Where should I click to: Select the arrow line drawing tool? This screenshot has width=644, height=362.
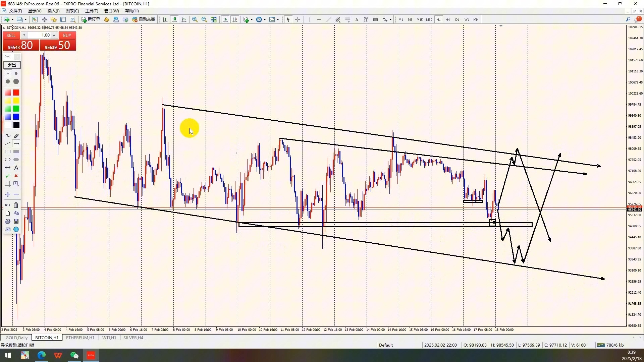16,144
